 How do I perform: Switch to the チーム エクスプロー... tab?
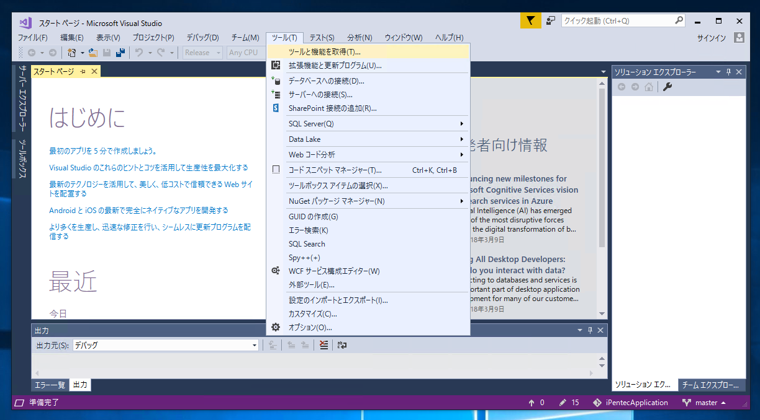point(711,385)
